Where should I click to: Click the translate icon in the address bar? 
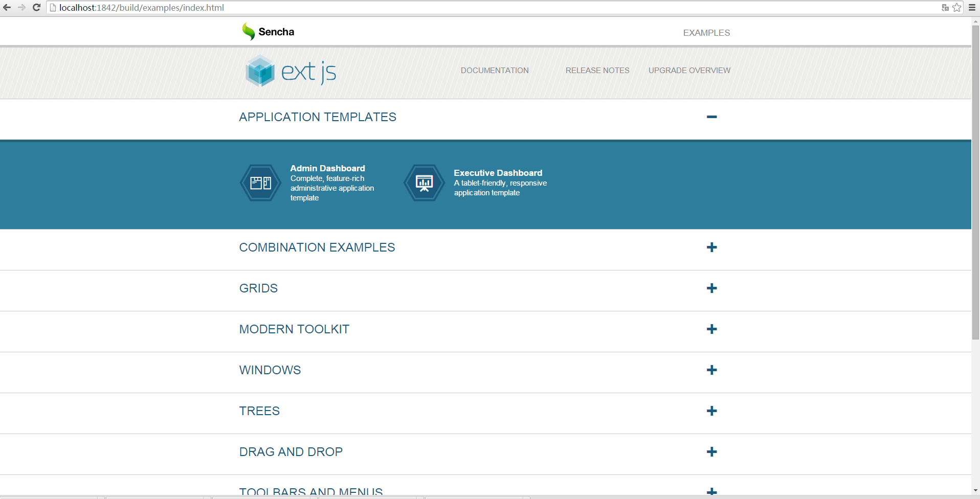[x=945, y=8]
